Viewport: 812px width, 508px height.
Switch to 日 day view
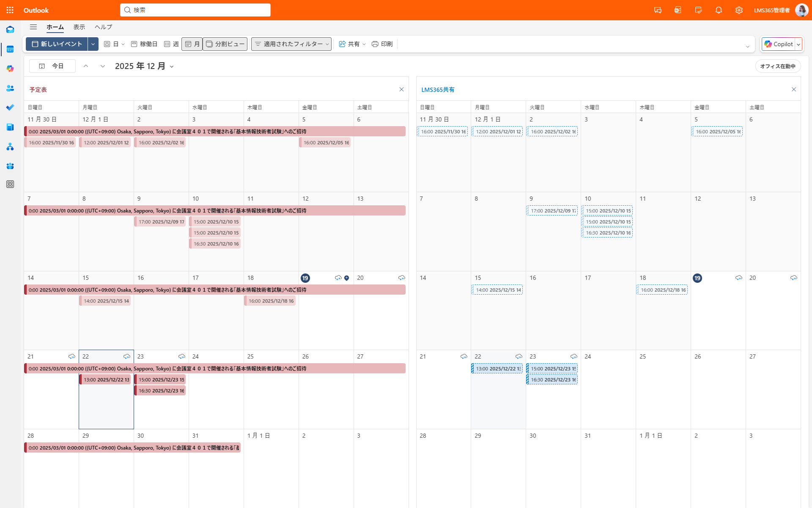[x=111, y=44]
